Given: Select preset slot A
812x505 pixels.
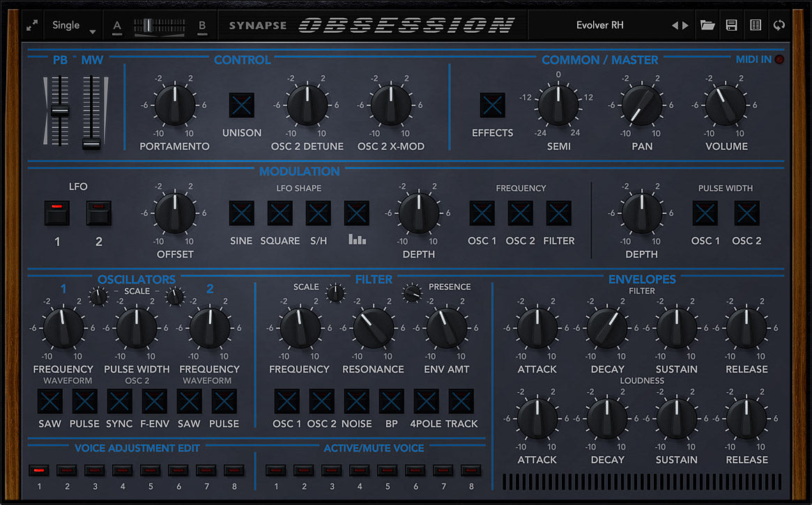Looking at the screenshot, I should 117,25.
